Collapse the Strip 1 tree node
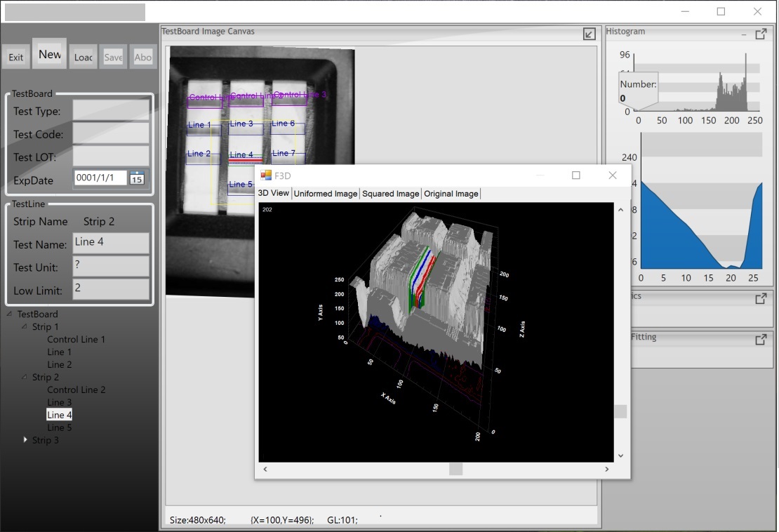Screen dimensions: 779x532 coord(25,327)
